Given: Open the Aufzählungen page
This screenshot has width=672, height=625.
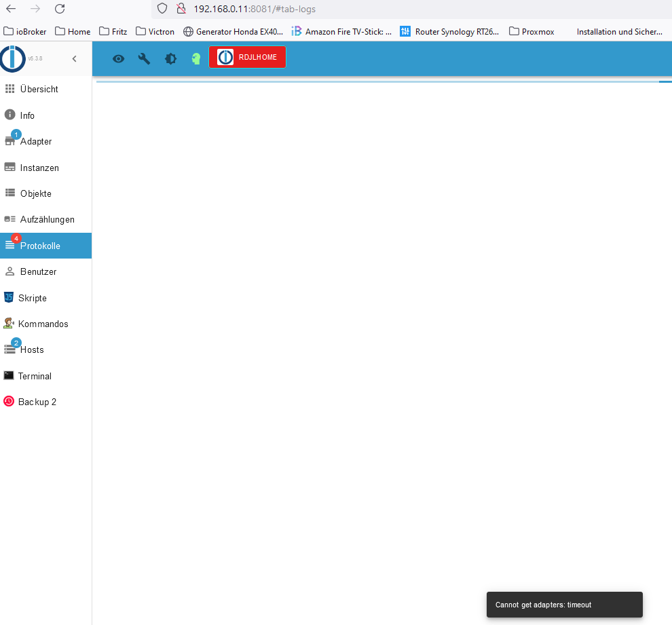Looking at the screenshot, I should click(x=46, y=219).
